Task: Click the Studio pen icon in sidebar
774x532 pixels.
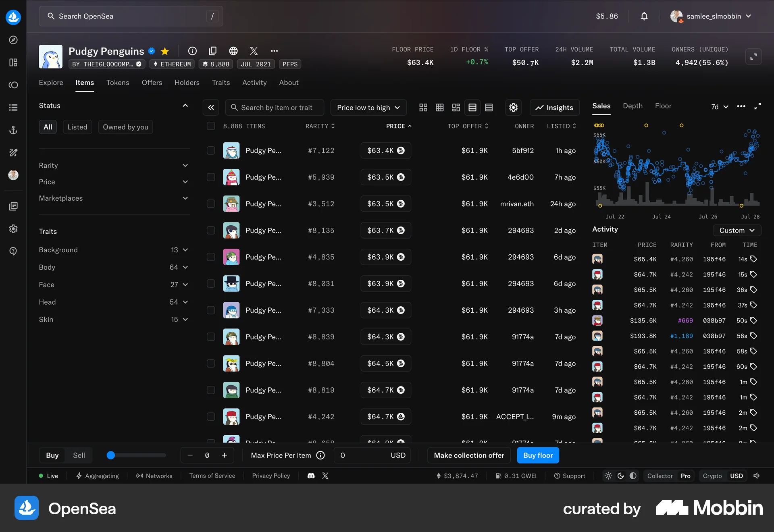Action: (13, 152)
